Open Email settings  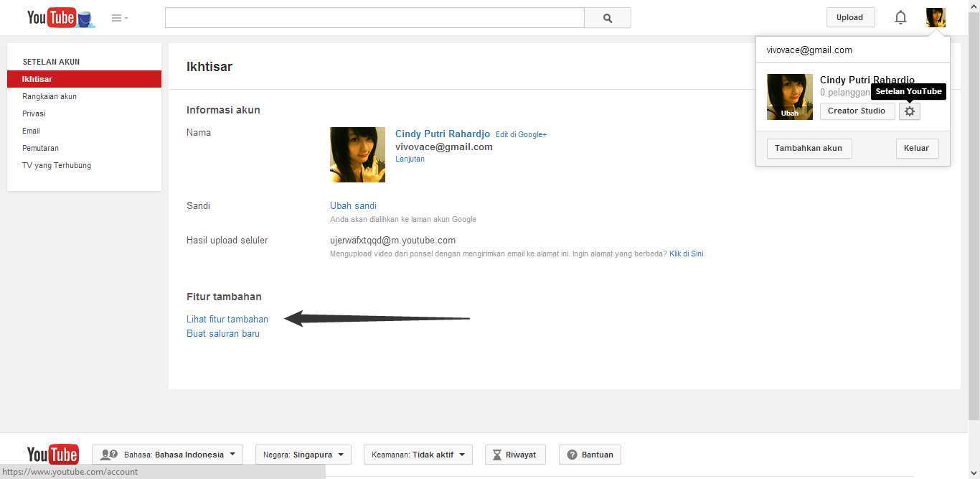[31, 131]
